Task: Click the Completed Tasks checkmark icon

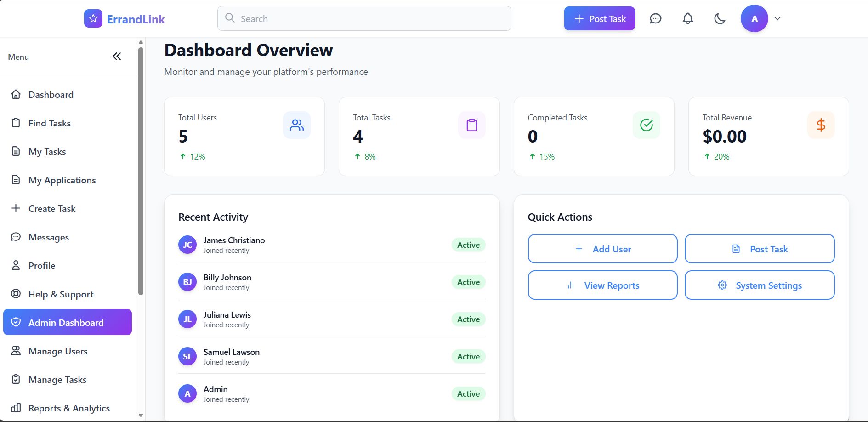Action: tap(646, 125)
